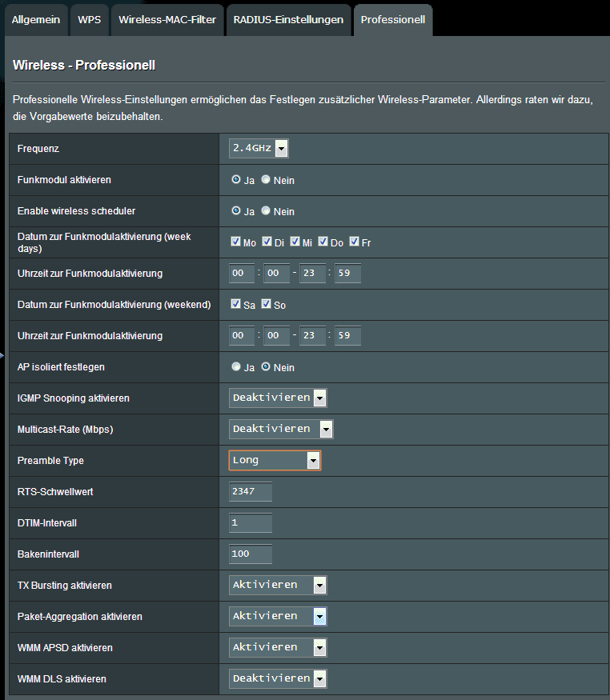
Task: Switch to the Allgemein tab
Action: [36, 20]
